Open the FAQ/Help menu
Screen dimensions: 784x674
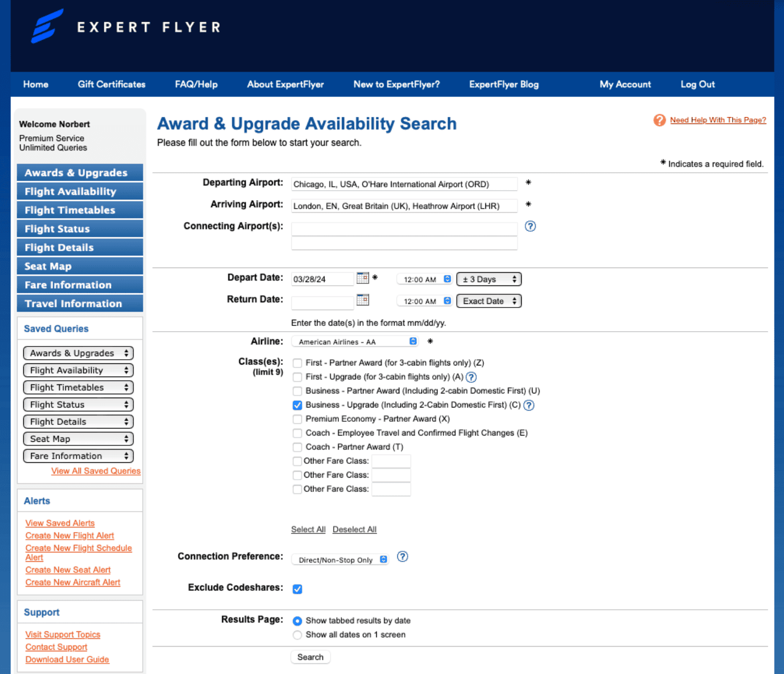(196, 84)
